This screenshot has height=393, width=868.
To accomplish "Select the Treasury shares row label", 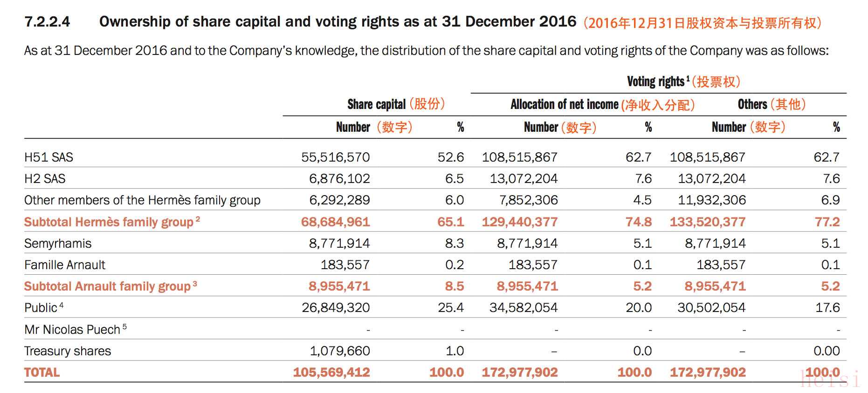I will tap(68, 351).
